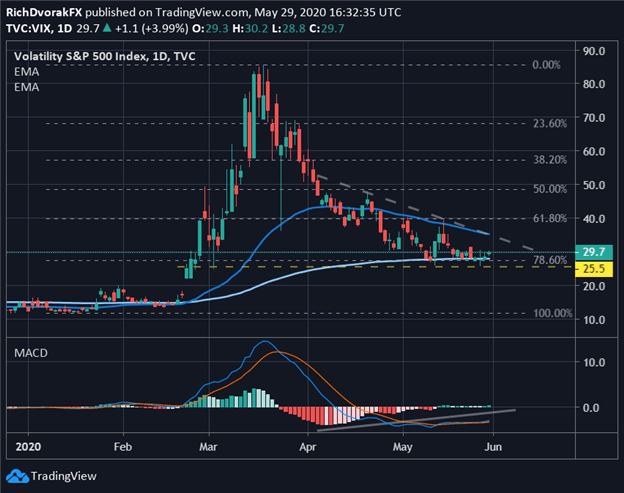
Task: Click the 60.0 price axis value
Action: [x=594, y=151]
